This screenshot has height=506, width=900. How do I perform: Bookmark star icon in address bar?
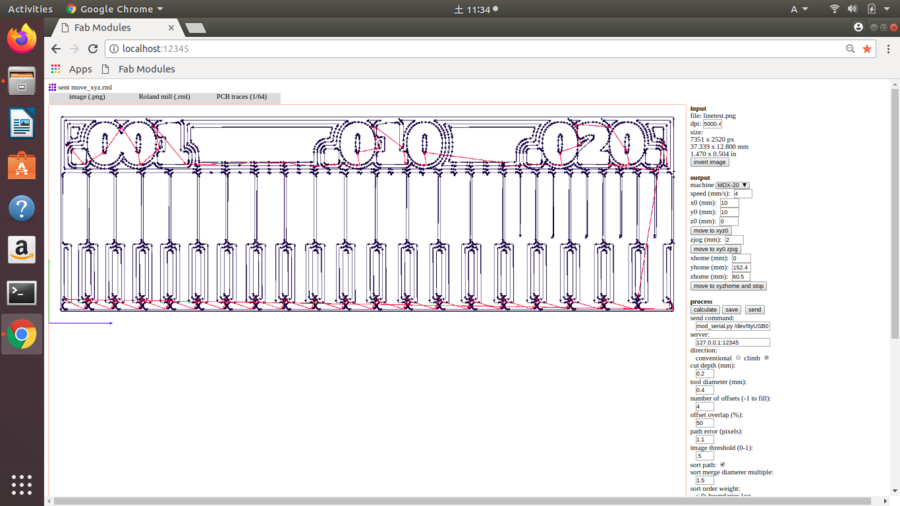tap(867, 49)
